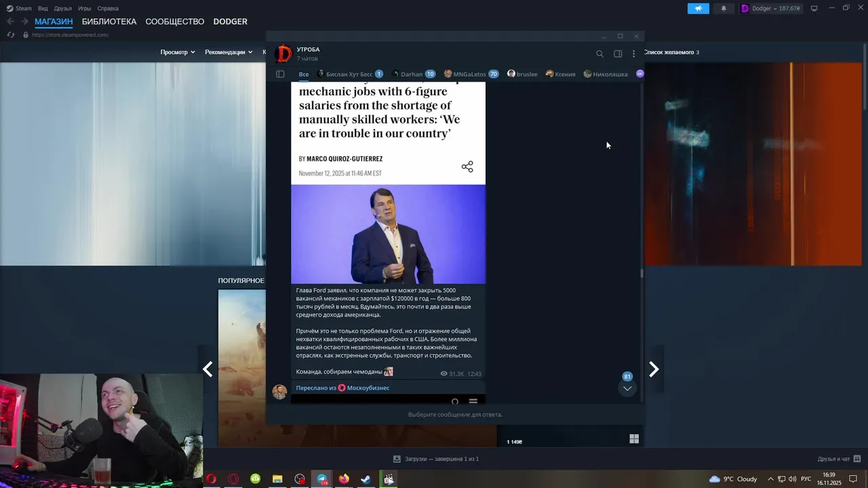Image resolution: width=868 pixels, height=488 pixels.
Task: Go back in Steam navigation
Action: (x=10, y=22)
